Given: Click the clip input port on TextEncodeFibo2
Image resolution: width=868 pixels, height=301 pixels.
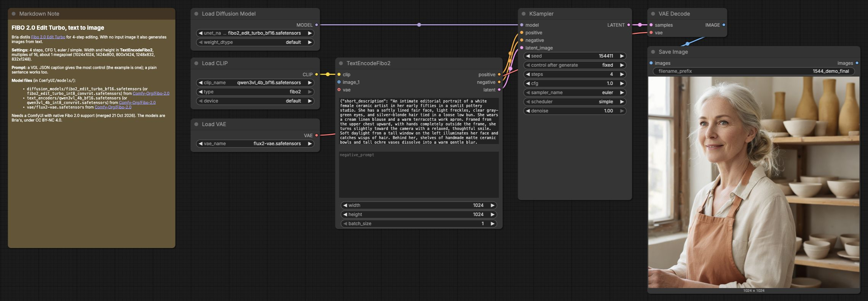Looking at the screenshot, I should pos(339,75).
